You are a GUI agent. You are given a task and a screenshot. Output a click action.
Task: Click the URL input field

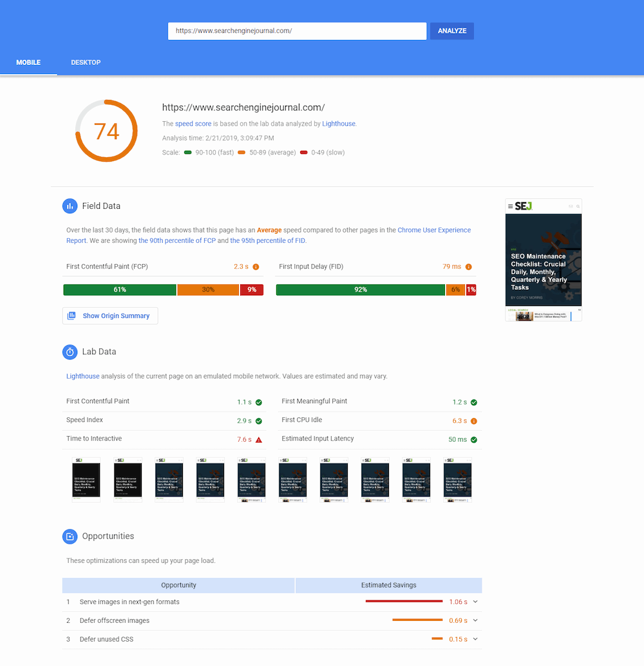(298, 31)
